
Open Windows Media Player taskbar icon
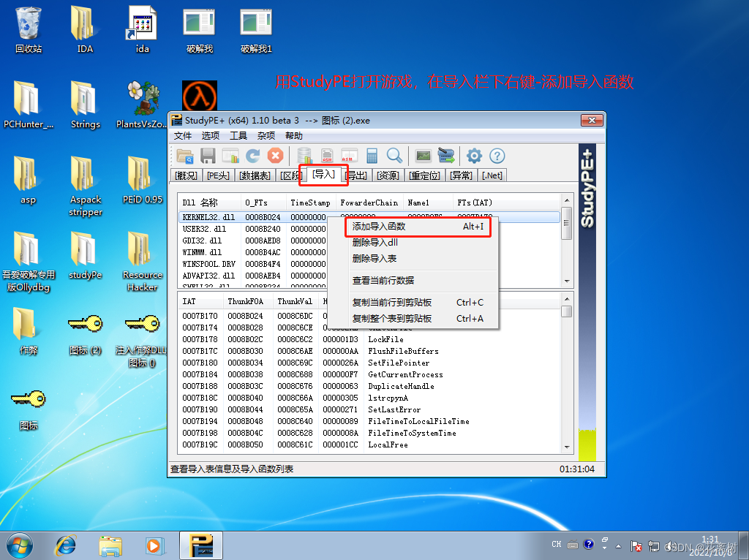(155, 545)
